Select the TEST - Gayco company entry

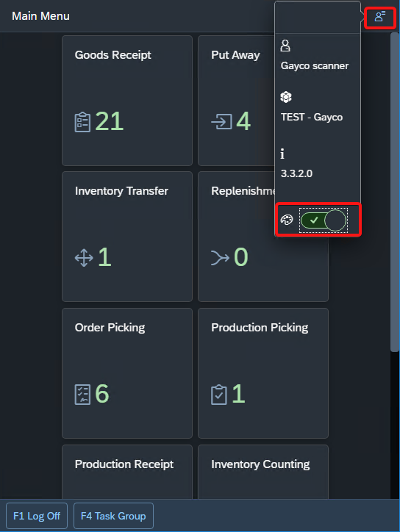click(x=312, y=117)
